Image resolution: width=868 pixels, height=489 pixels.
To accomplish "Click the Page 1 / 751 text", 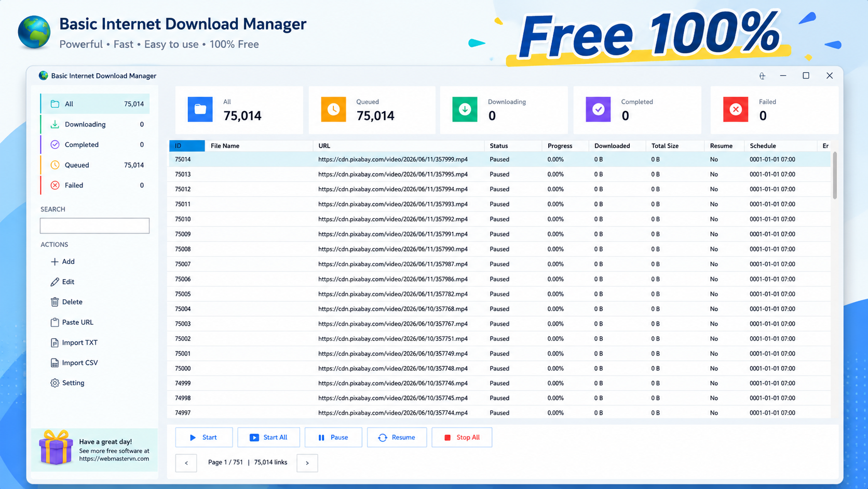I will (225, 462).
